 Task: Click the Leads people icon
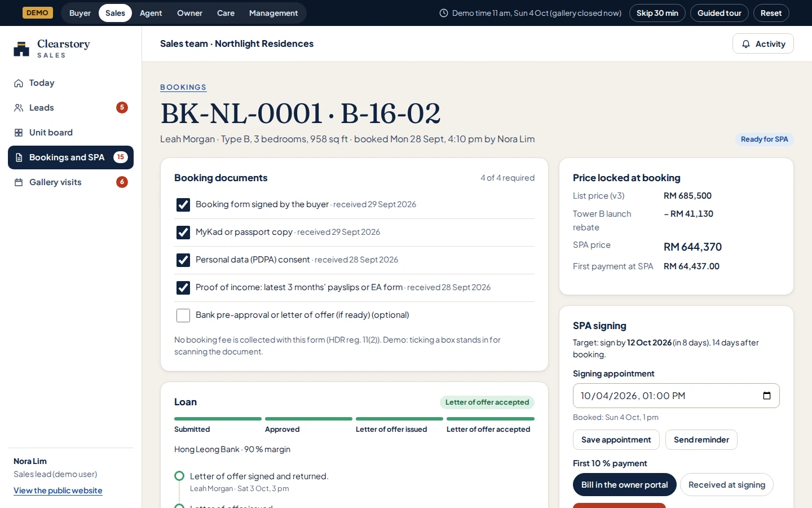[x=19, y=108]
